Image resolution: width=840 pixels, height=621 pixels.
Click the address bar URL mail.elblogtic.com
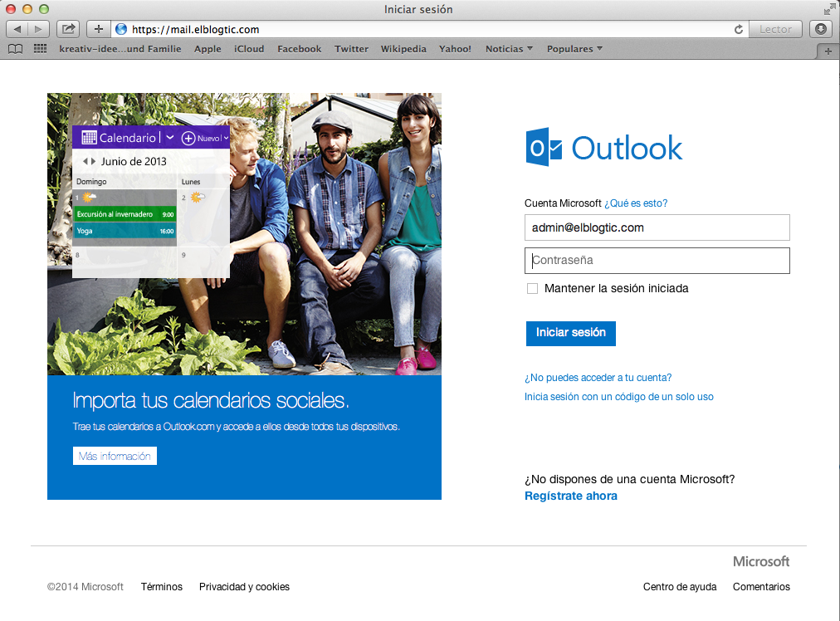(x=196, y=29)
